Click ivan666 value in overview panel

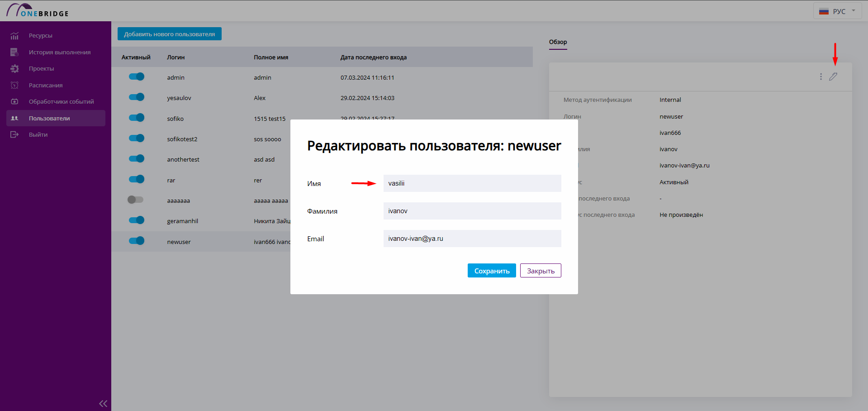pos(670,133)
